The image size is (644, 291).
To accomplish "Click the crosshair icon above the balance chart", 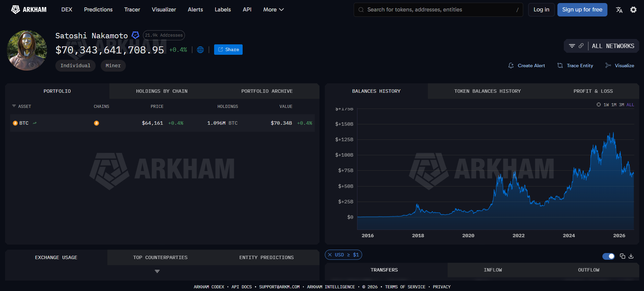I will point(599,105).
